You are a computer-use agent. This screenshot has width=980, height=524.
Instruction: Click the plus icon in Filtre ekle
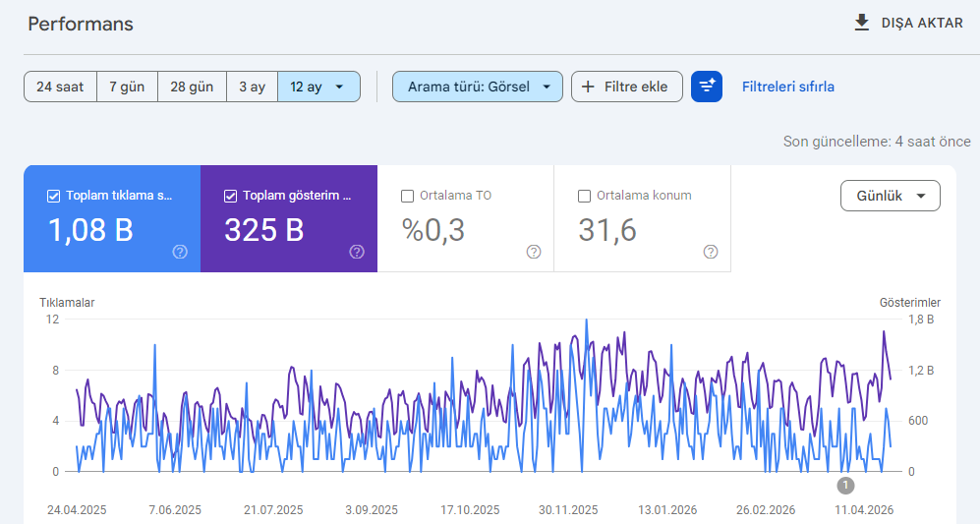(588, 87)
